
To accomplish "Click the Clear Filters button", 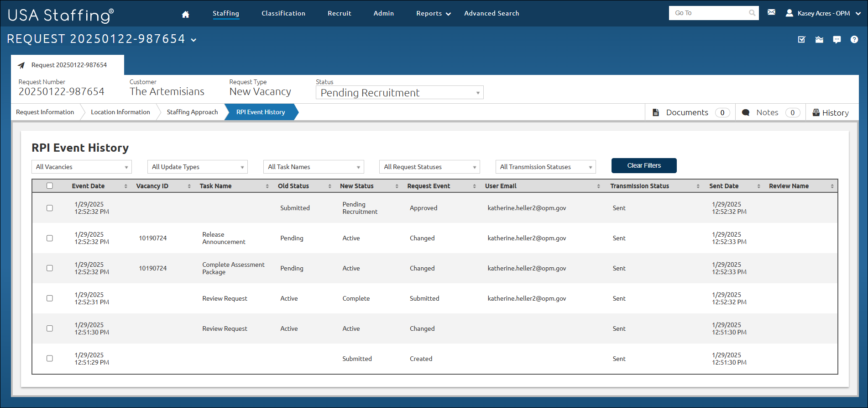I will 644,165.
